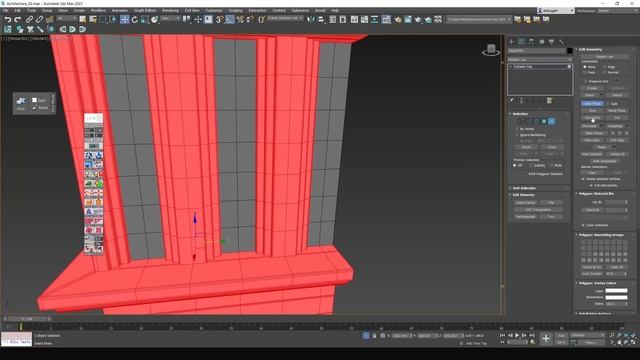Click the Slice Plane button
This screenshot has height=360, width=640.
click(x=592, y=104)
